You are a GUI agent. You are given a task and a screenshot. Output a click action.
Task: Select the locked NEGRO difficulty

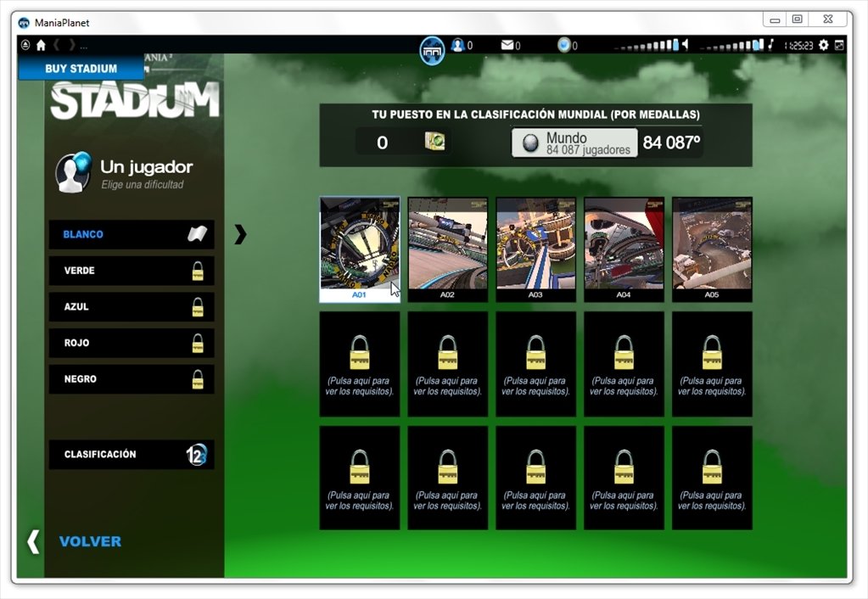click(x=132, y=379)
